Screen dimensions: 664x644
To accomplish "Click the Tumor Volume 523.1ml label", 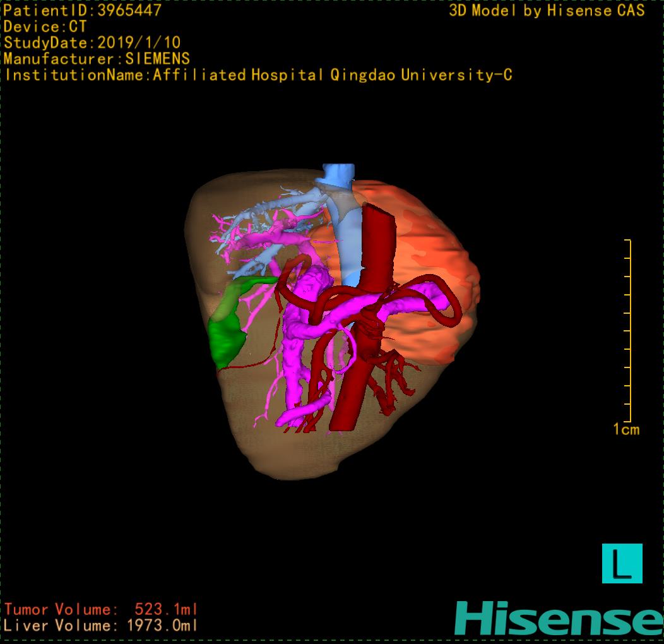I will click(101, 610).
